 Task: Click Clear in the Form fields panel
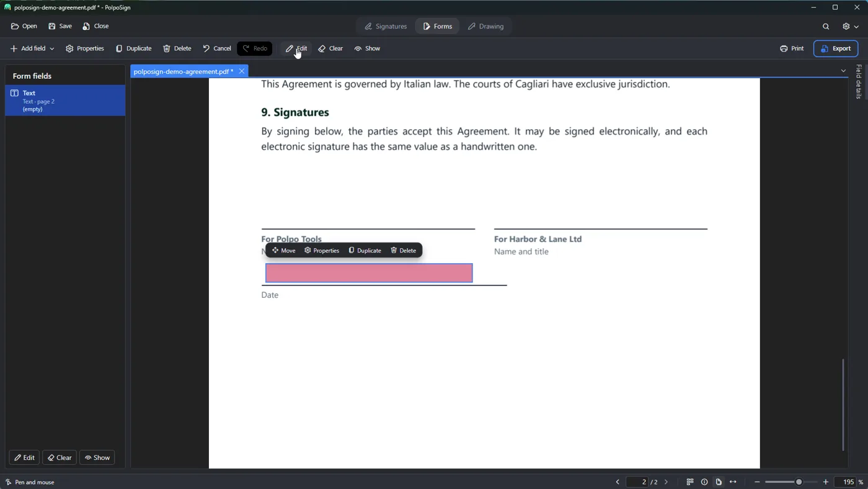(60, 458)
